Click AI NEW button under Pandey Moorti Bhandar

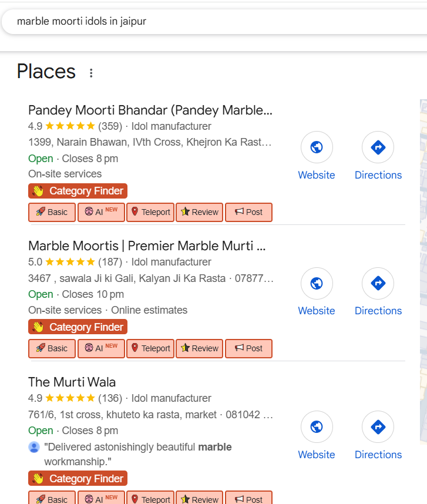101,212
